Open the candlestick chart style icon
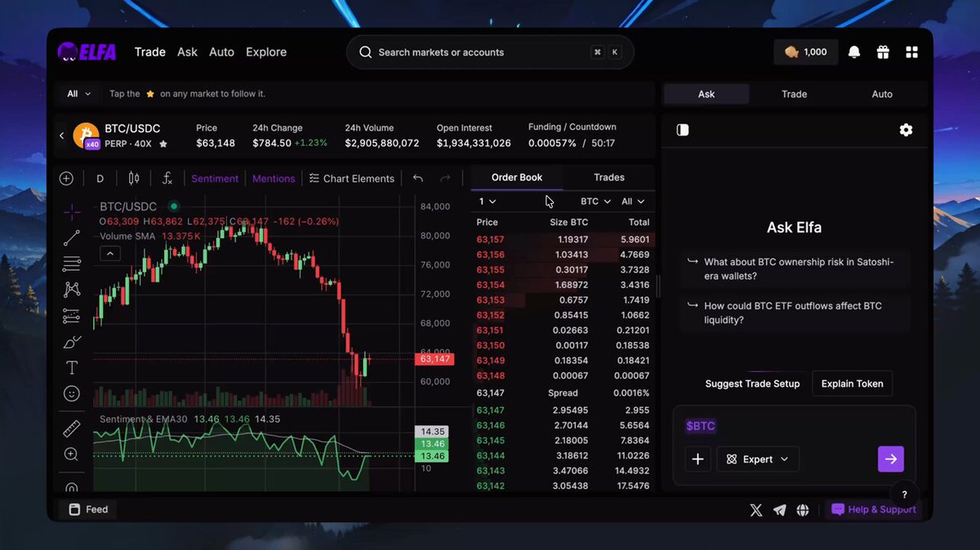The height and width of the screenshot is (550, 980). (134, 179)
